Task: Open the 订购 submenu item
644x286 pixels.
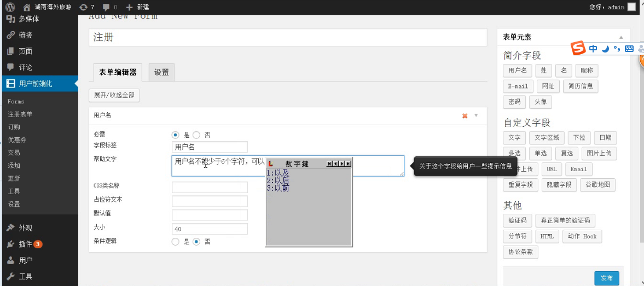Action: (x=14, y=127)
